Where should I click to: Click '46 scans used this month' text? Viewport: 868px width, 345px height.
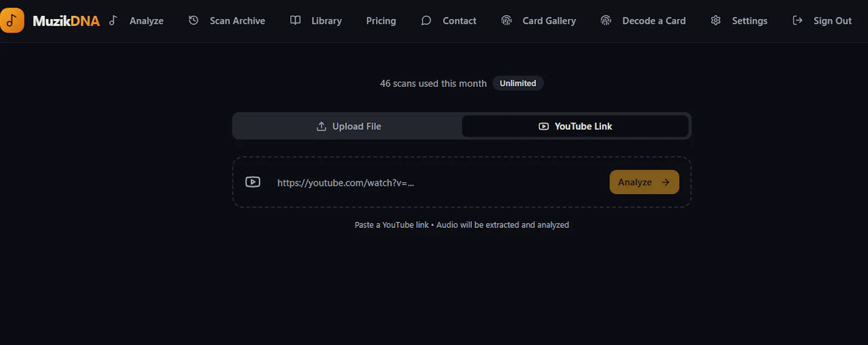click(433, 84)
